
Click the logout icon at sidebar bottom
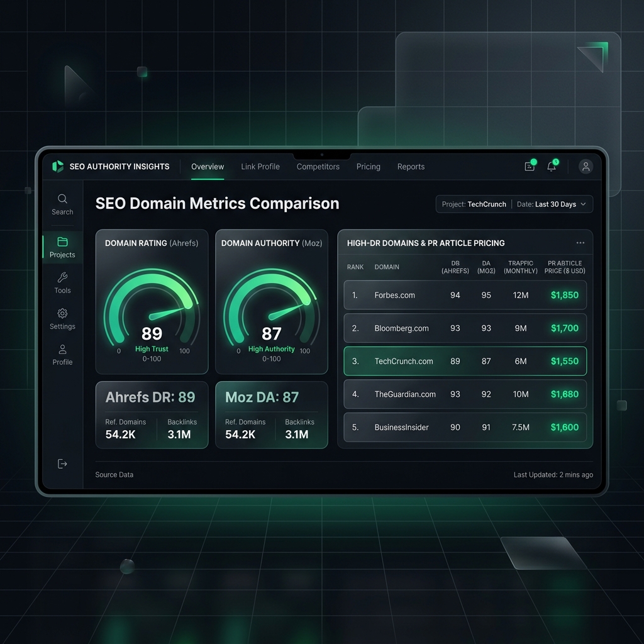tap(62, 464)
